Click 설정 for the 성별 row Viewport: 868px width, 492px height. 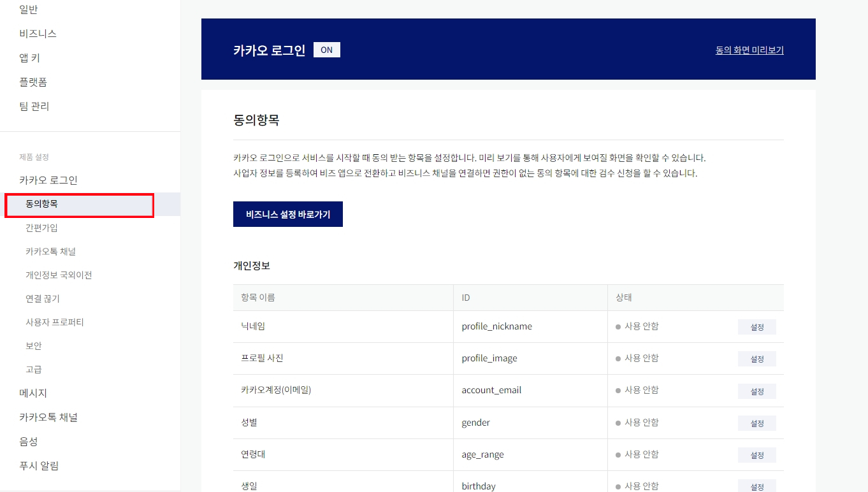pos(757,423)
